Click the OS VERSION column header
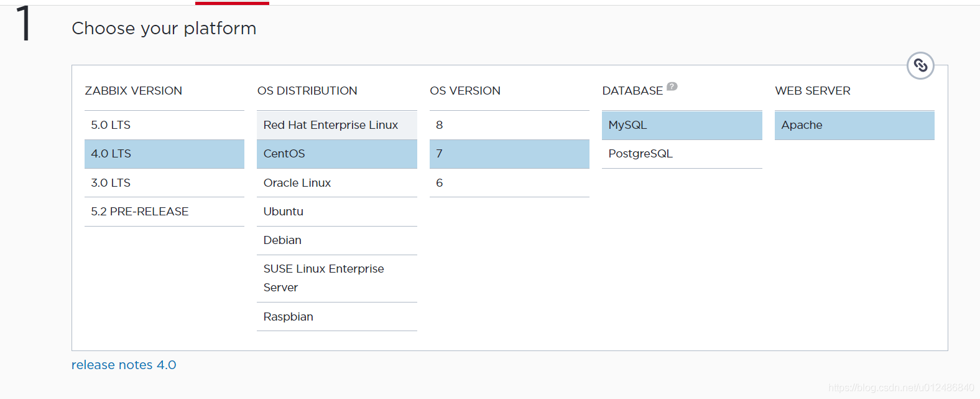Image resolution: width=980 pixels, height=399 pixels. tap(465, 91)
